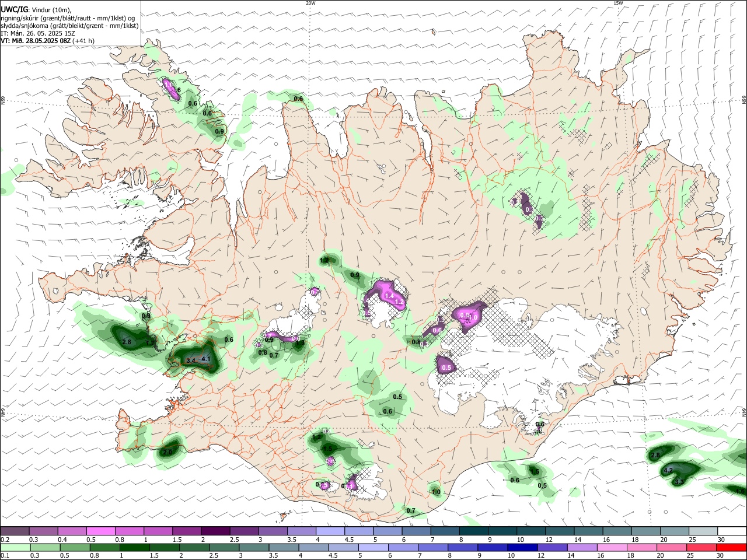Viewport: 747px width, 560px height.
Task: Click the pale green rain swatch between 0.1 and 0.3
Action: click(x=15, y=547)
